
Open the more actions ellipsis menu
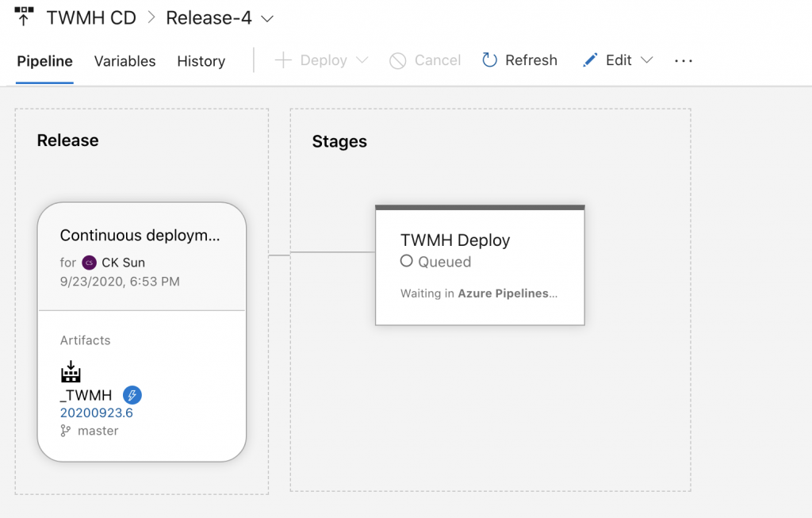point(684,61)
